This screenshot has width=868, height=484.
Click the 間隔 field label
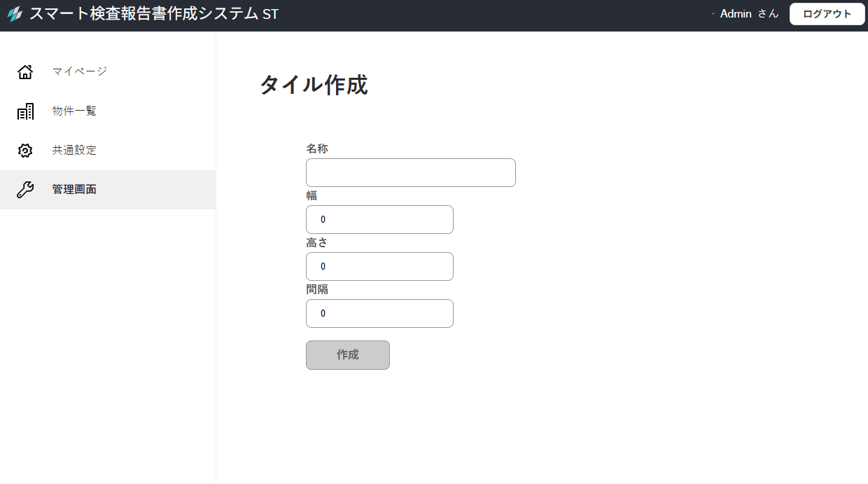[x=317, y=289]
